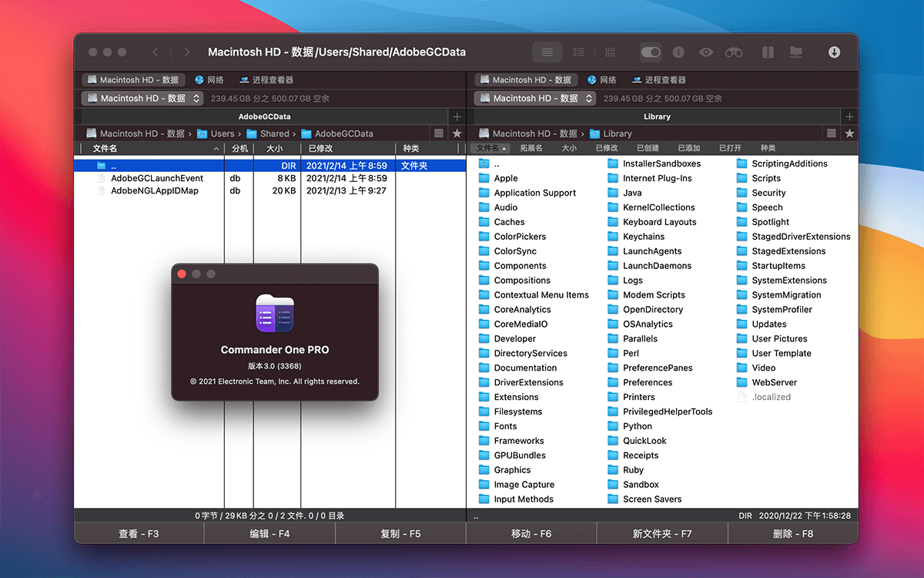
Task: Open the downloads queue arrow icon
Action: point(834,52)
